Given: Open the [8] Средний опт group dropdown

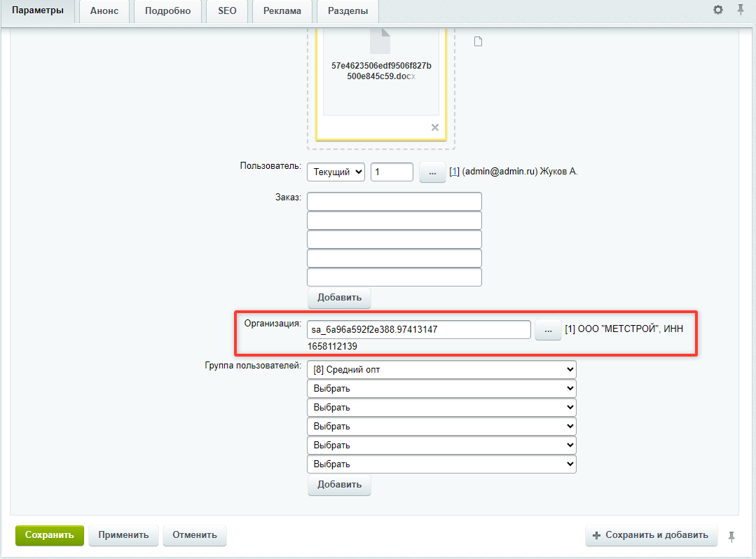Looking at the screenshot, I should pyautogui.click(x=441, y=370).
